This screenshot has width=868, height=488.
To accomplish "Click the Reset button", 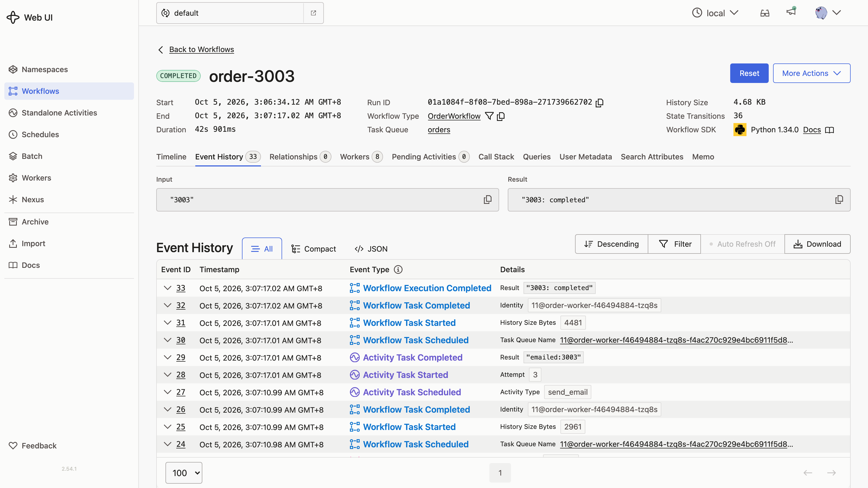I will (749, 73).
